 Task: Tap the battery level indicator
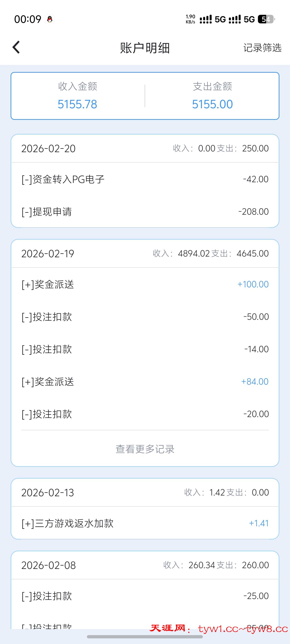tap(266, 19)
